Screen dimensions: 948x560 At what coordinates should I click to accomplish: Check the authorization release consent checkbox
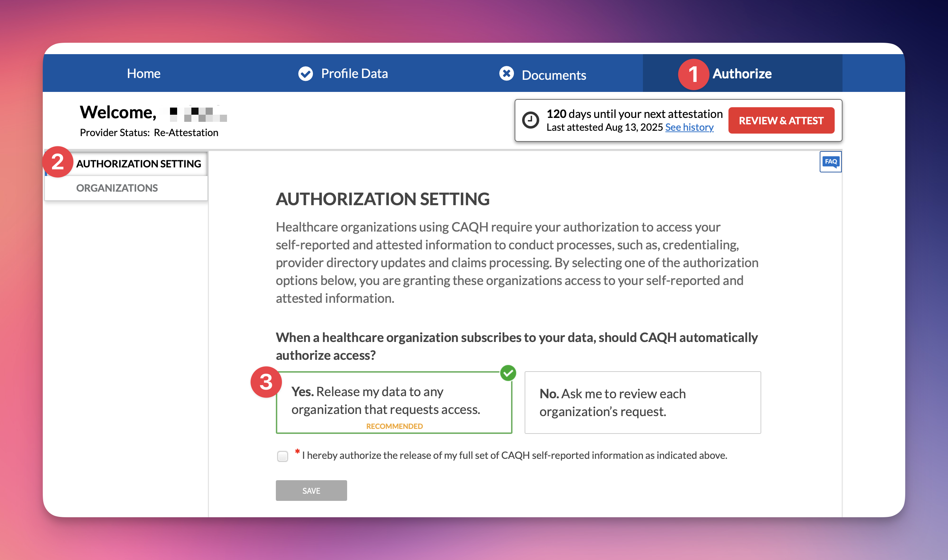(282, 456)
